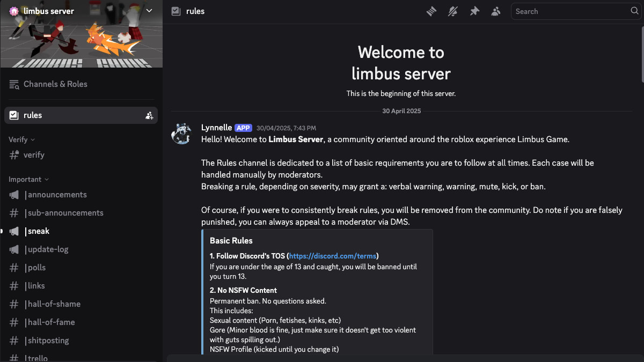644x362 pixels.
Task: Click hash icon beside |shitposting
Action: coord(14,341)
